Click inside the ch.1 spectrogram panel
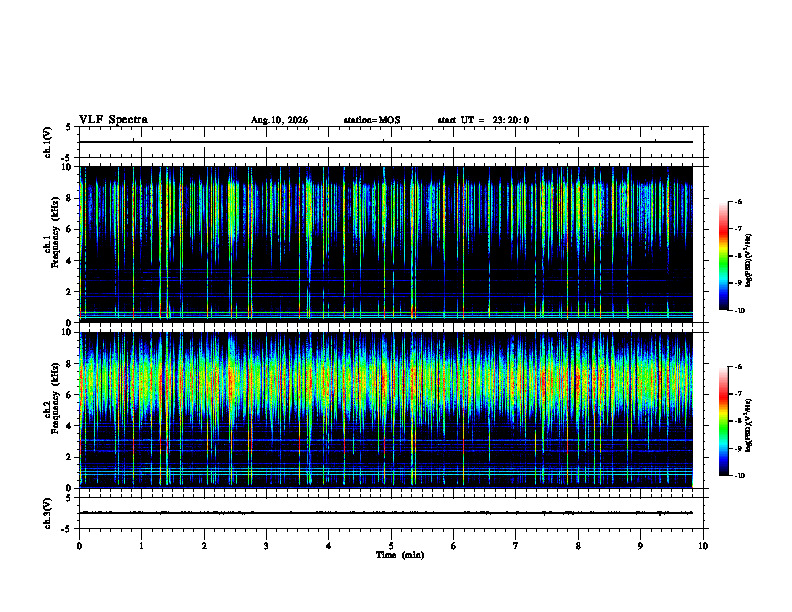 (x=386, y=244)
